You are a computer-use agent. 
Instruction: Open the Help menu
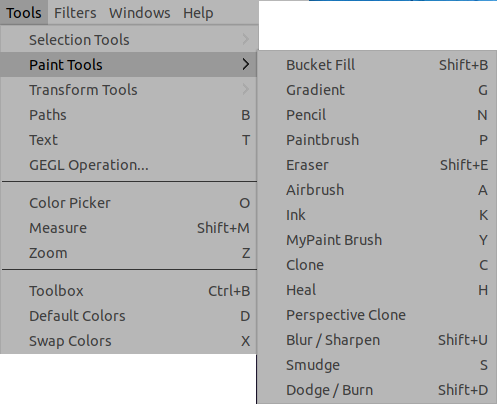tap(198, 13)
